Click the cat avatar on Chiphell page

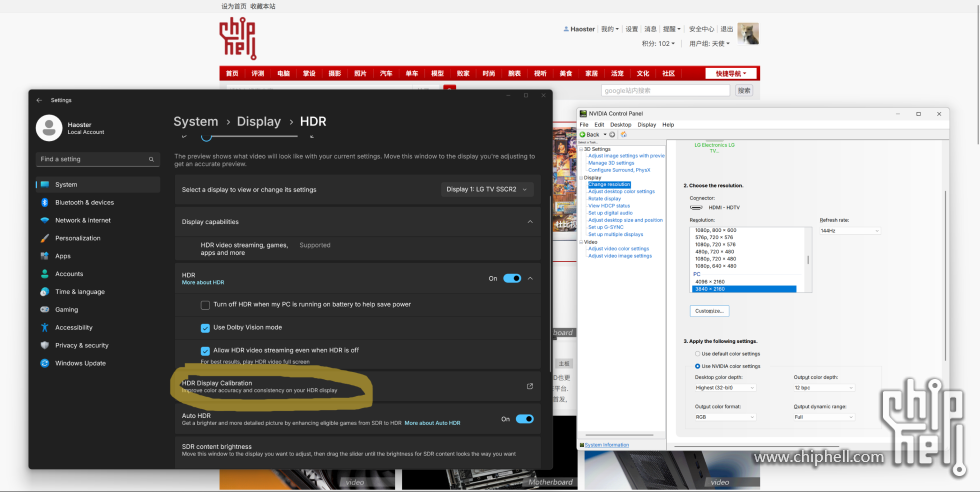click(x=748, y=34)
